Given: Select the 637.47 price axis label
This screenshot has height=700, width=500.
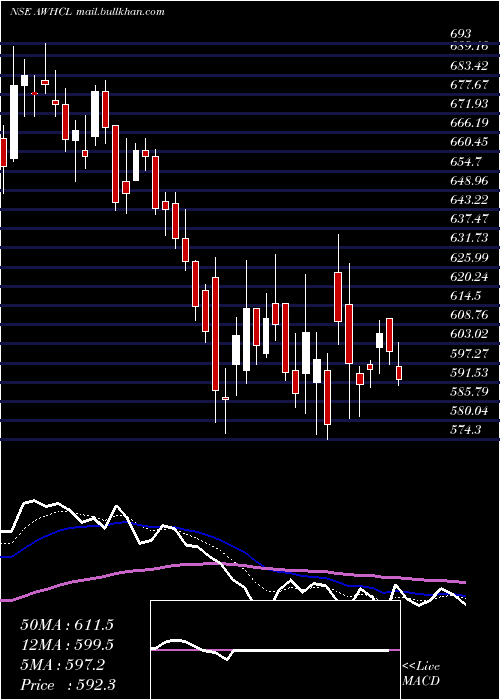Looking at the screenshot, I should point(469,219).
